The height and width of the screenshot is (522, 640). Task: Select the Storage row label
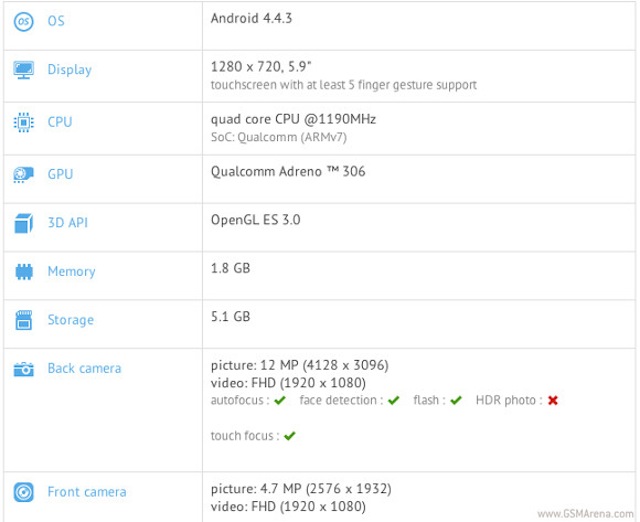pos(70,320)
